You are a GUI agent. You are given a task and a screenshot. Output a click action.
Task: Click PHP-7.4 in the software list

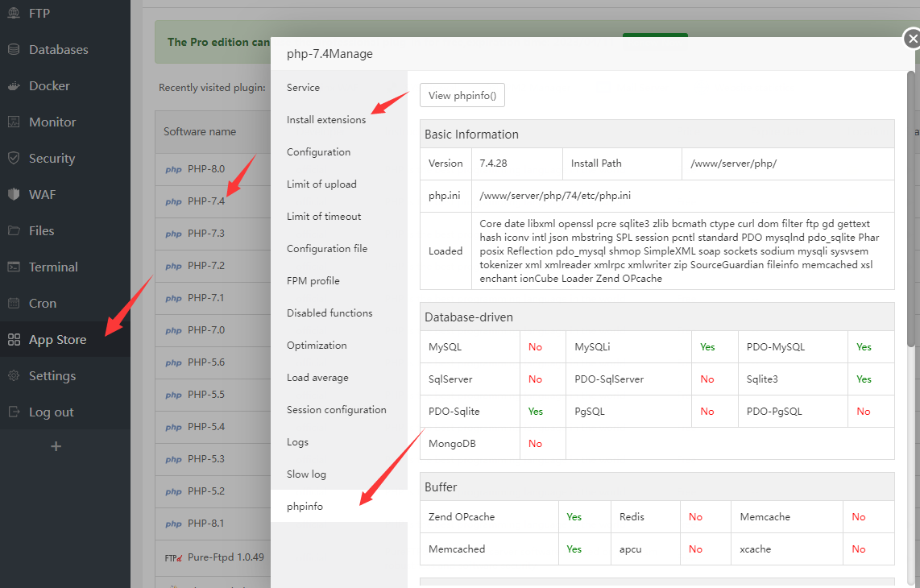coord(205,201)
